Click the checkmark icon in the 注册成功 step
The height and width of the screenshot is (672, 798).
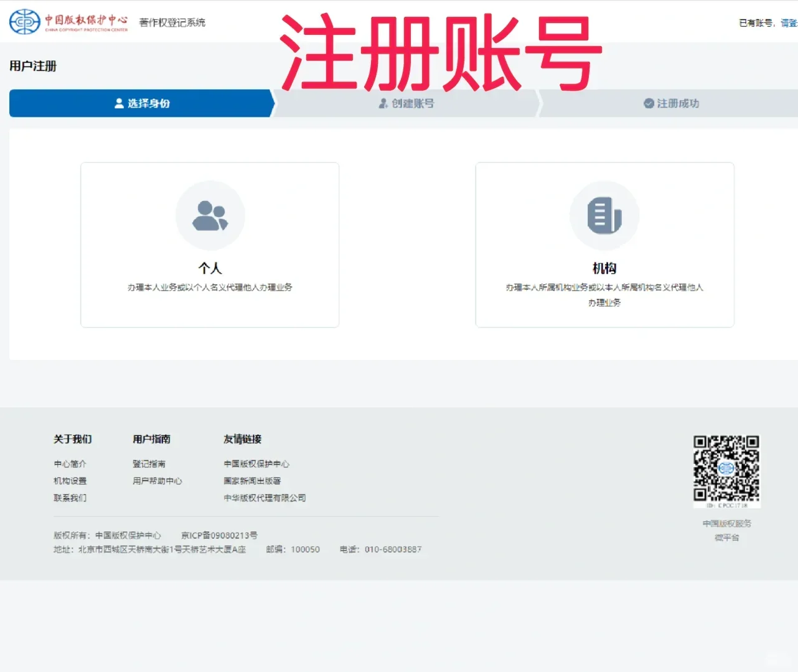pyautogui.click(x=648, y=103)
